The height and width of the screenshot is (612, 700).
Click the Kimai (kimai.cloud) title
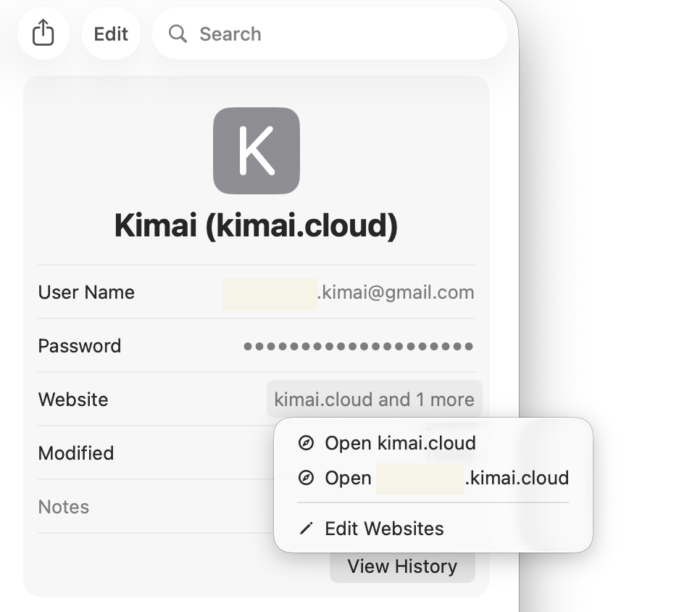(x=257, y=225)
